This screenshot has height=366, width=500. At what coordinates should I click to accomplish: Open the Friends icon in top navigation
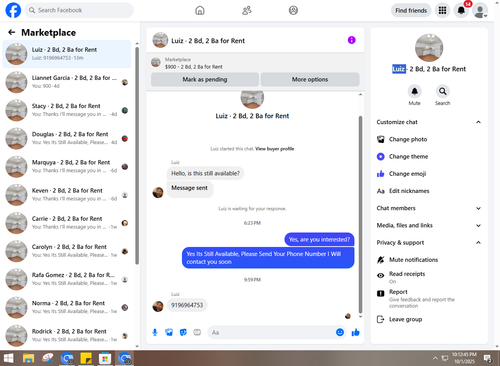(x=247, y=10)
